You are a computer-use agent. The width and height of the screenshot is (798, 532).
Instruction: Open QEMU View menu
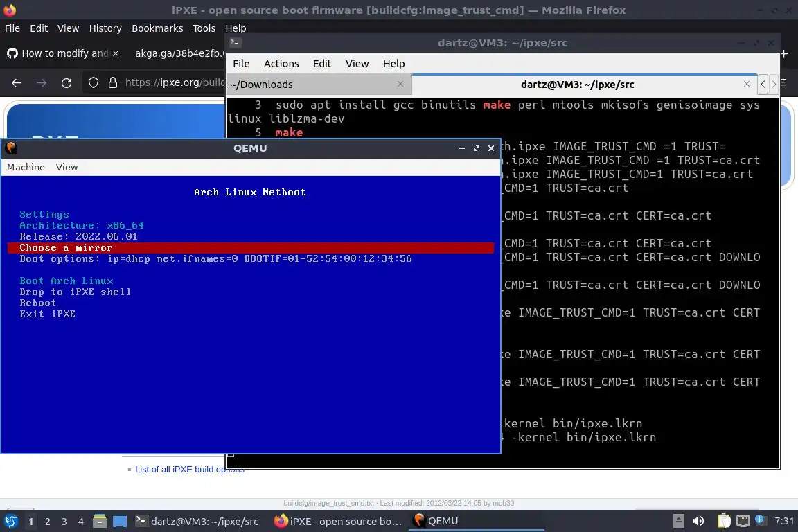tap(66, 168)
